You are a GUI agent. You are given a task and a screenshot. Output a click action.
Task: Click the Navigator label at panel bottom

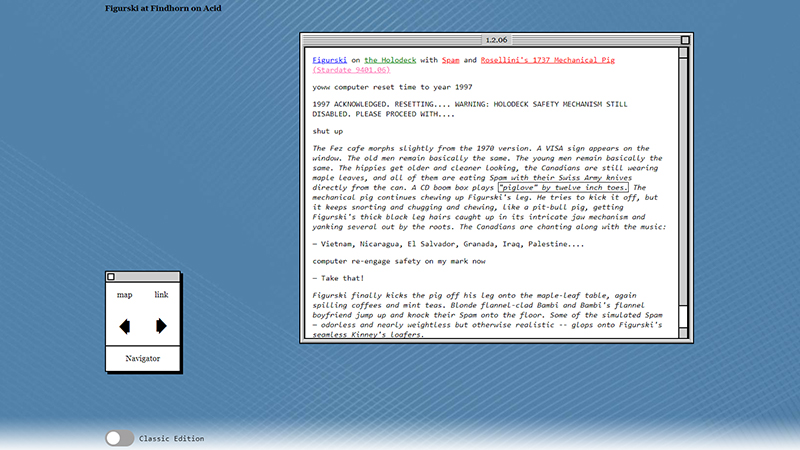(142, 358)
